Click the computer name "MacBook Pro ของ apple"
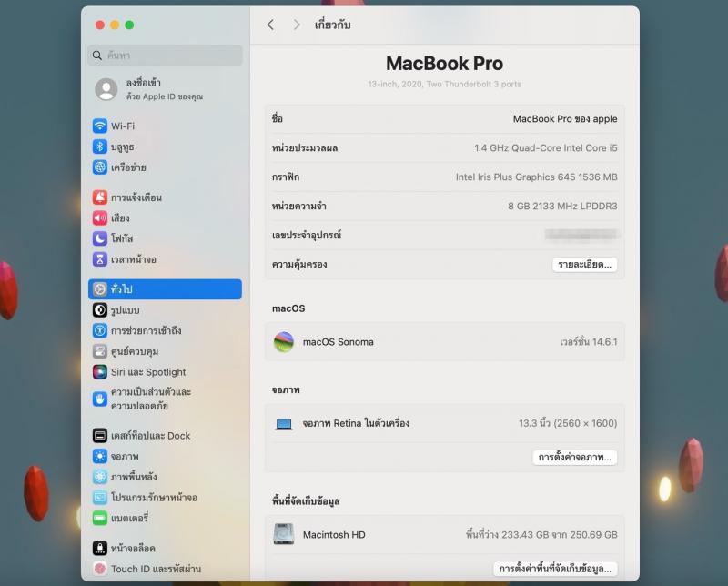728x586 pixels. point(565,119)
